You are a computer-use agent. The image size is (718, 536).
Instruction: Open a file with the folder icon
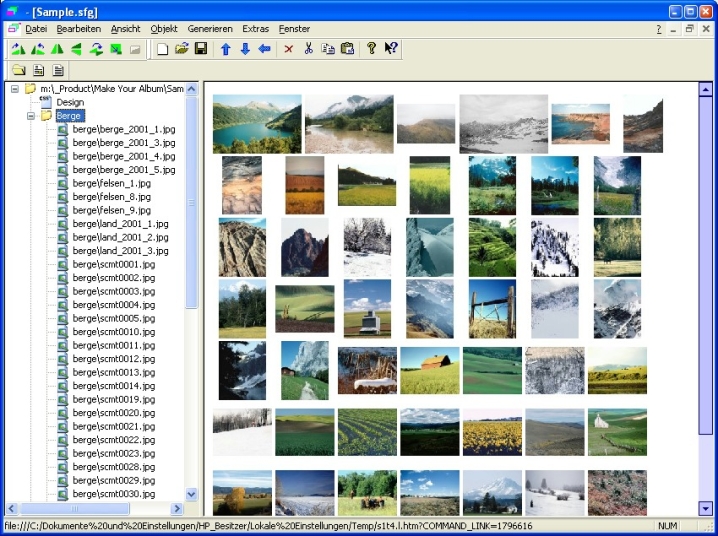(x=182, y=49)
